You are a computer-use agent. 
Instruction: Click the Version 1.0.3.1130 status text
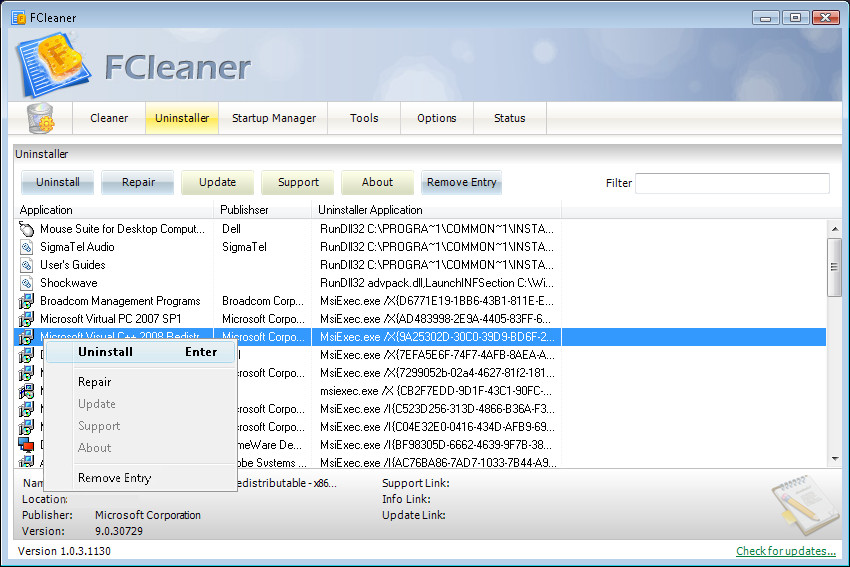pos(64,551)
